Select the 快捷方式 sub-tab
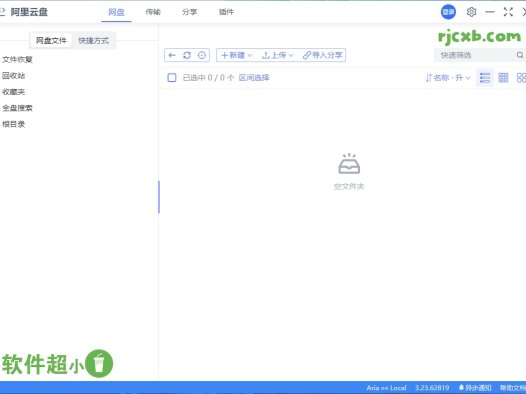 [x=94, y=41]
